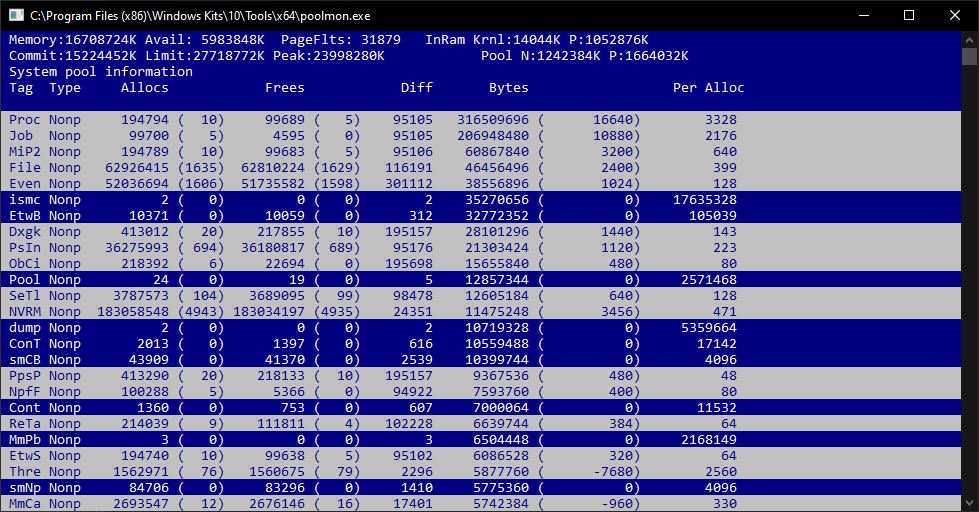
Task: Select the 'PsIn' tag row
Action: pyautogui.click(x=481, y=248)
